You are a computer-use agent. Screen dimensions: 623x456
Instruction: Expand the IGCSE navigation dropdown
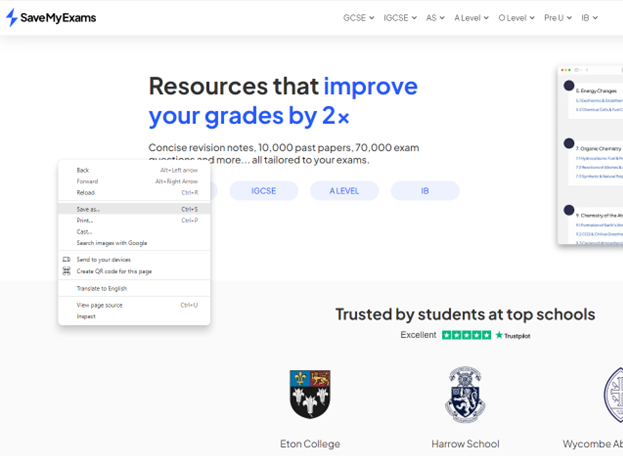pos(399,17)
